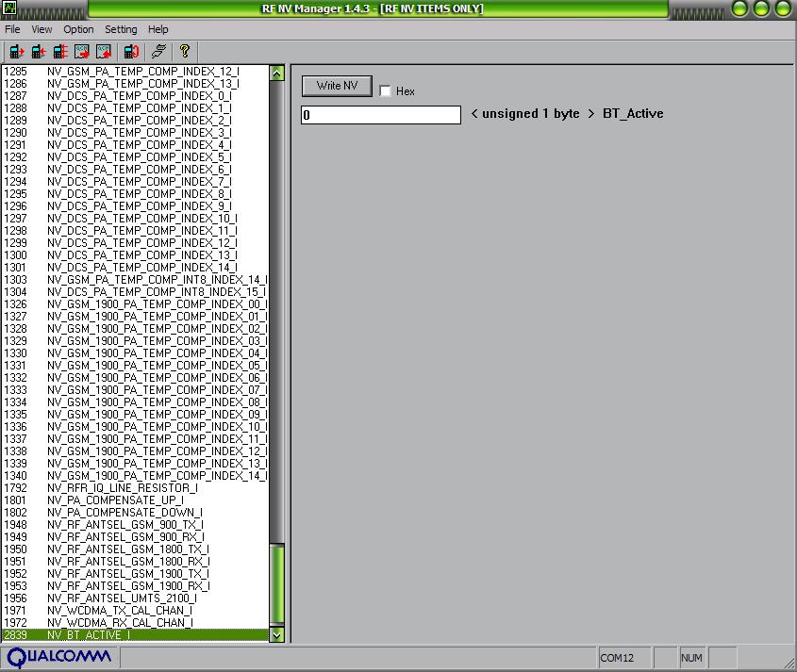Click the NV list scroll up arrow
The width and height of the screenshot is (797, 672).
pyautogui.click(x=276, y=74)
